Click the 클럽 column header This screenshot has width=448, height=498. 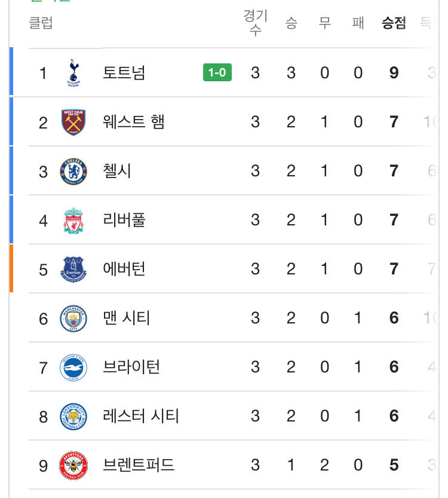click(x=41, y=23)
